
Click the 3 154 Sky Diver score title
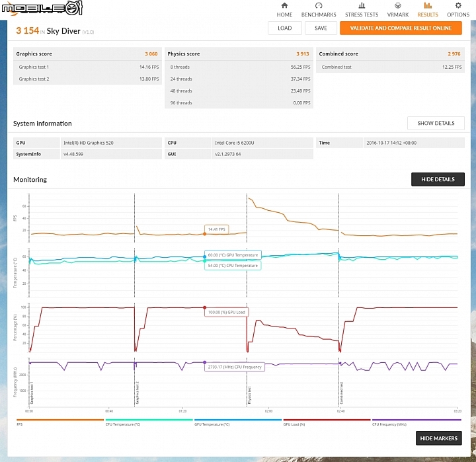point(55,30)
